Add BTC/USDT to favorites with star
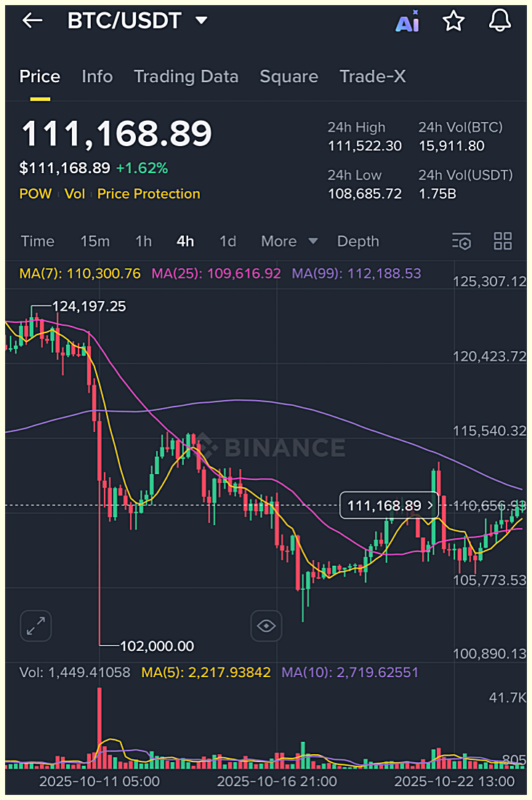 [454, 21]
